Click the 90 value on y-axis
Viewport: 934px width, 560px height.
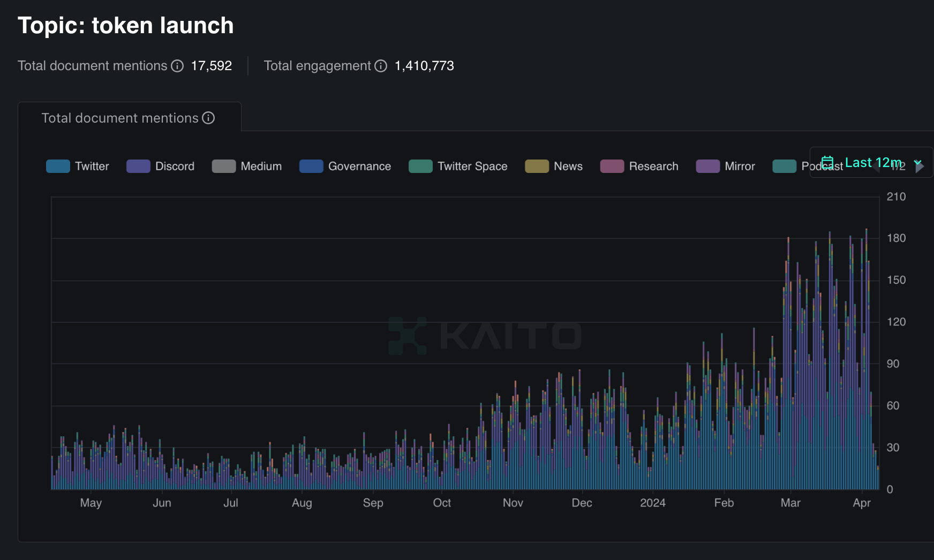click(x=893, y=364)
